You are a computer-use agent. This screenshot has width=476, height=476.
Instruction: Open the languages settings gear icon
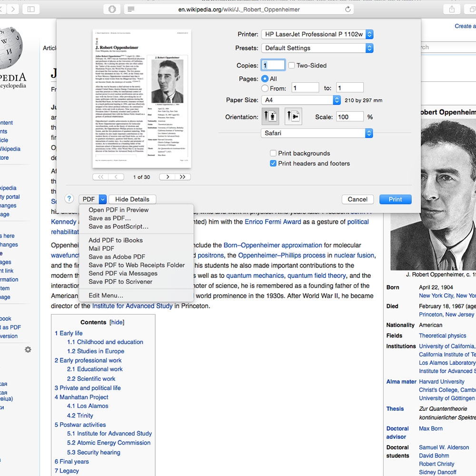(28, 349)
